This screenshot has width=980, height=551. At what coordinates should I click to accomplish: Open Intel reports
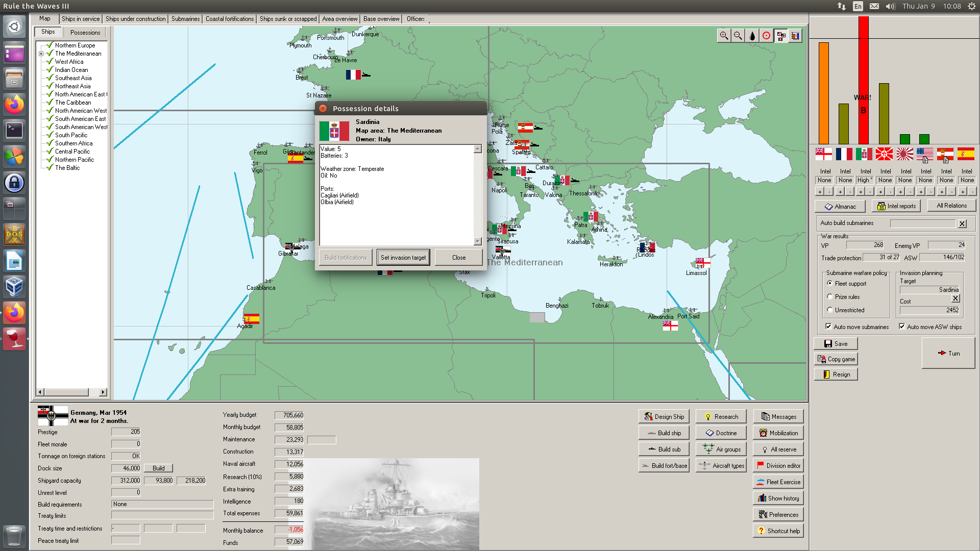click(x=896, y=206)
